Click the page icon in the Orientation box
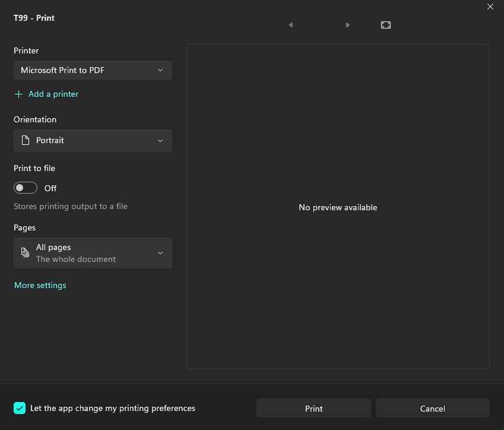 [25, 141]
